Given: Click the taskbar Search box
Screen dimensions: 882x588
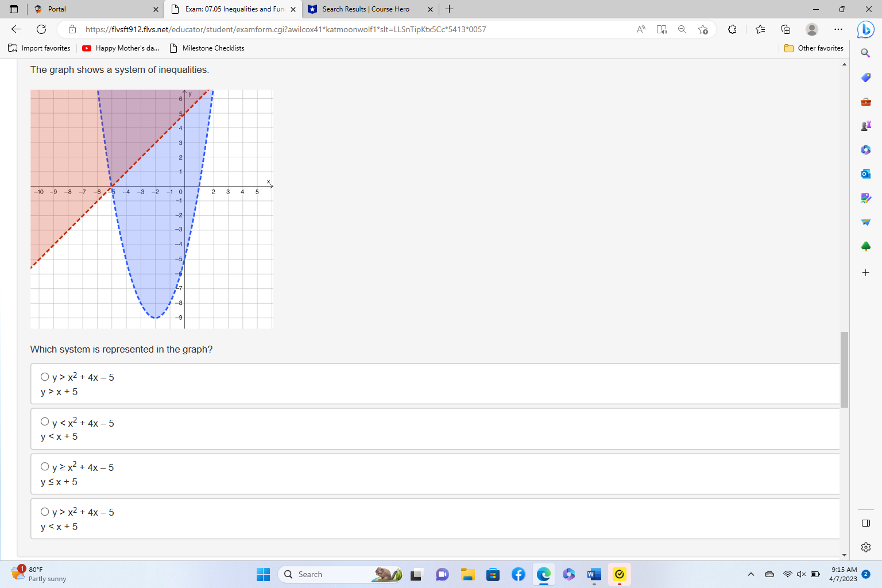Looking at the screenshot, I should pos(341,574).
